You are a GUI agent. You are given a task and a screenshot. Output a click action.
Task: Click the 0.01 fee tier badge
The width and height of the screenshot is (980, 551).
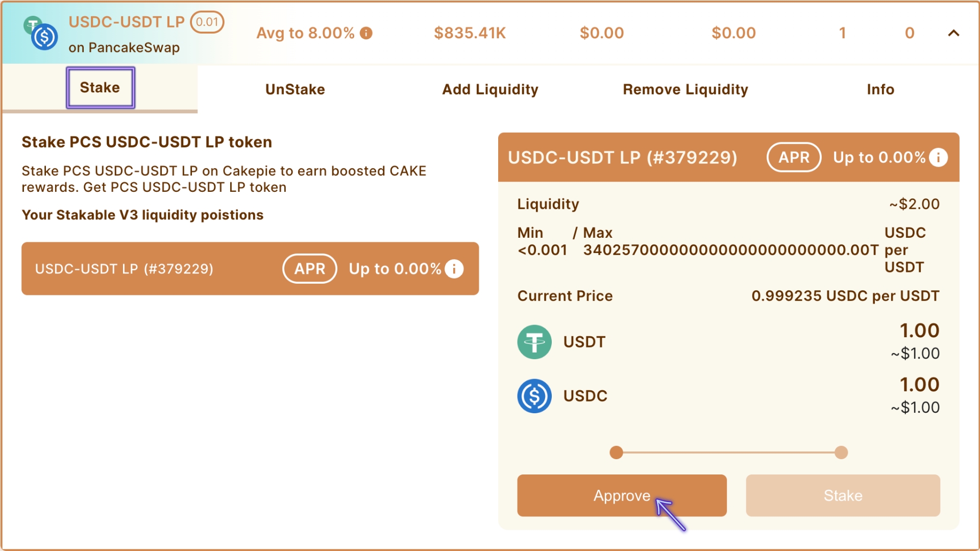(x=207, y=22)
